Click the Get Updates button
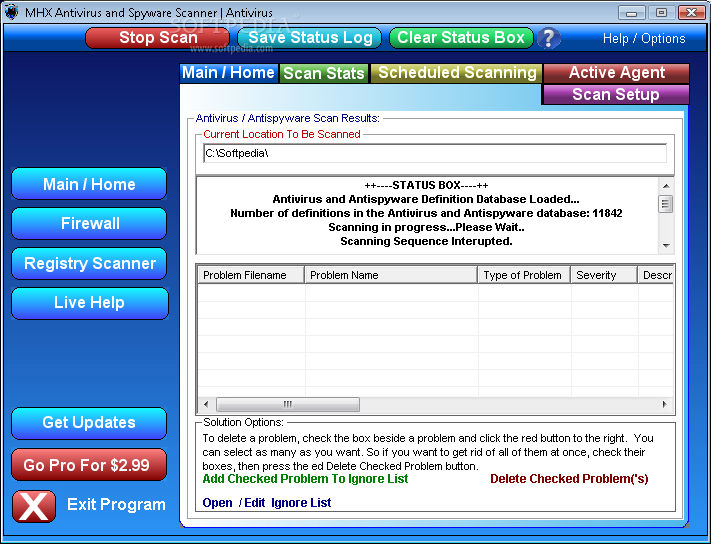This screenshot has height=544, width=711. coord(89,423)
